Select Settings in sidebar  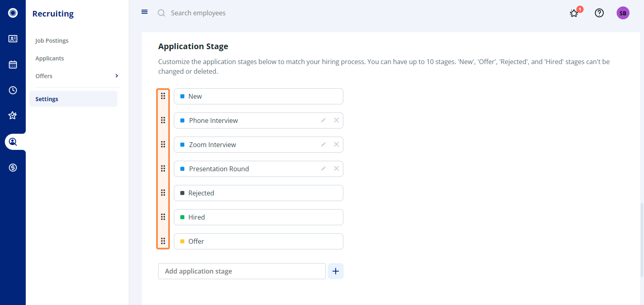73,99
